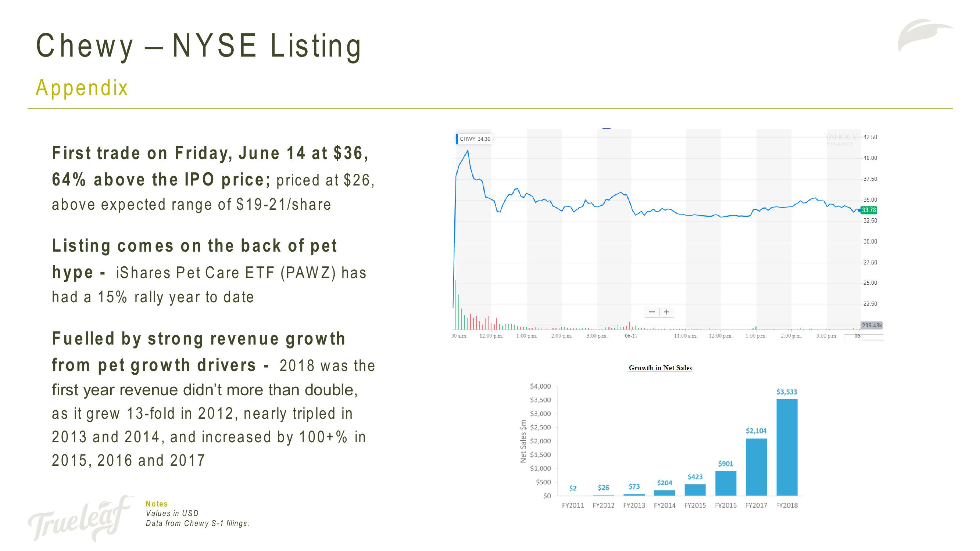980x551 pixels.
Task: Click the Net Sales $m axis title
Action: 523,441
